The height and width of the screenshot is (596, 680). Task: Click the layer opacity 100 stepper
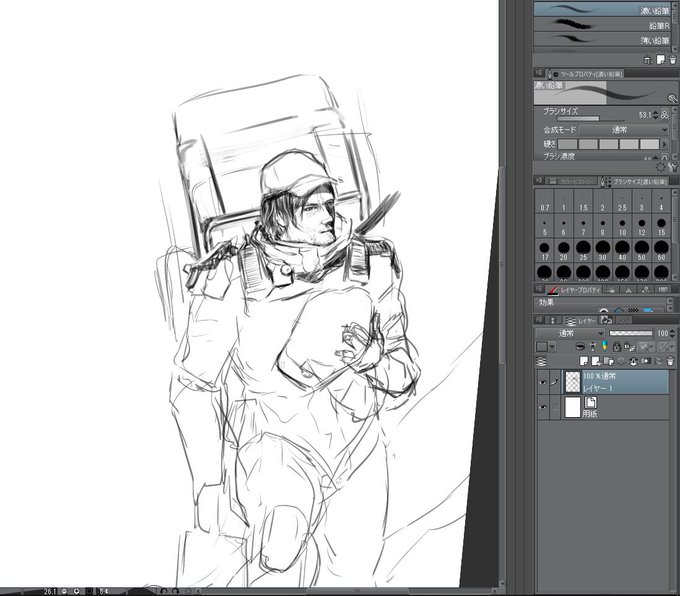point(673,333)
